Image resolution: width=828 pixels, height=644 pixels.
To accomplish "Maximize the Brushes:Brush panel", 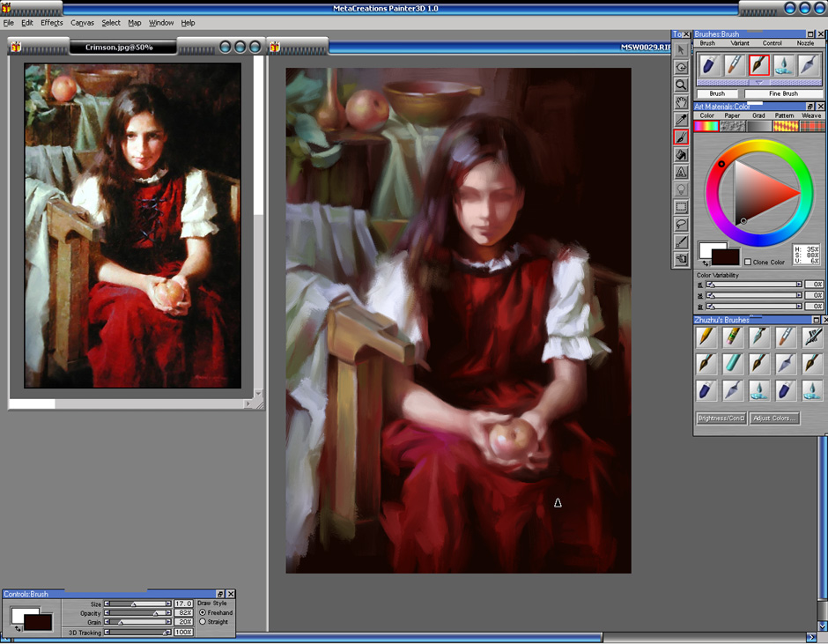I will click(810, 33).
